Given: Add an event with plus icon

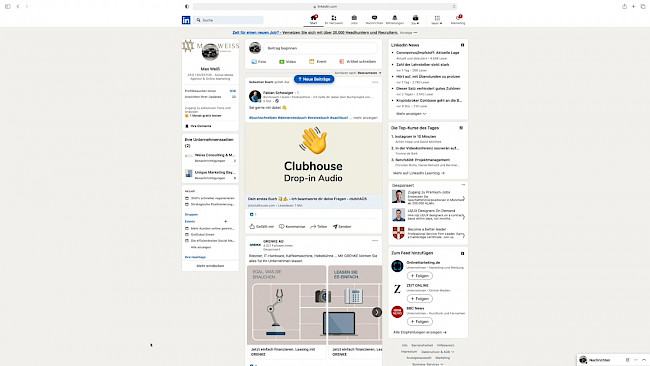Looking at the screenshot, I should (x=226, y=221).
